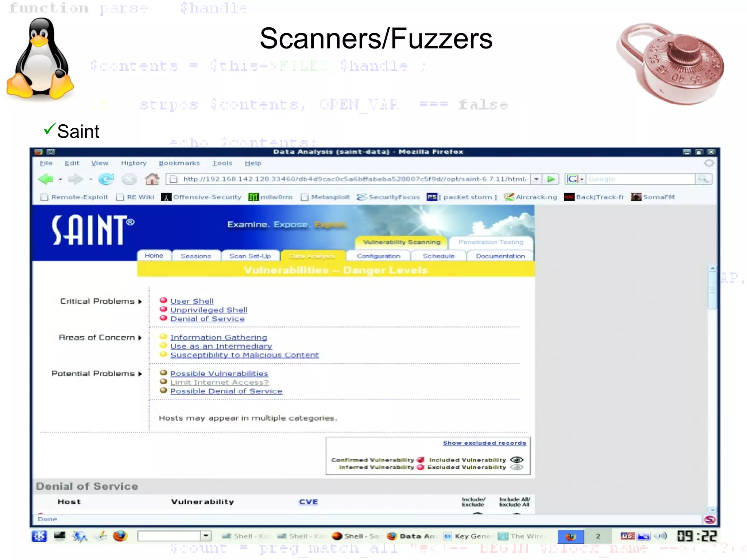747x560 pixels.
Task: Open the packet storm bookmark
Action: pyautogui.click(x=462, y=197)
